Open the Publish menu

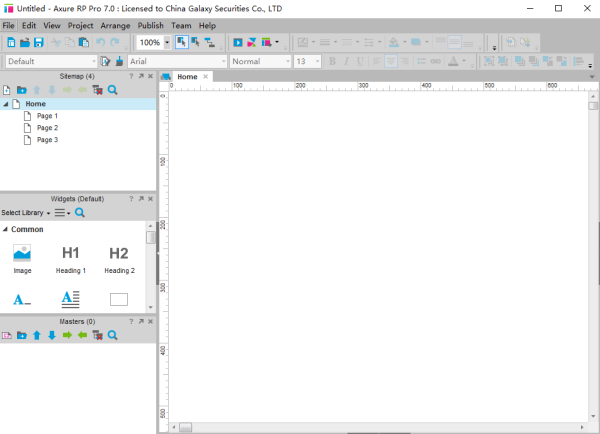click(150, 26)
